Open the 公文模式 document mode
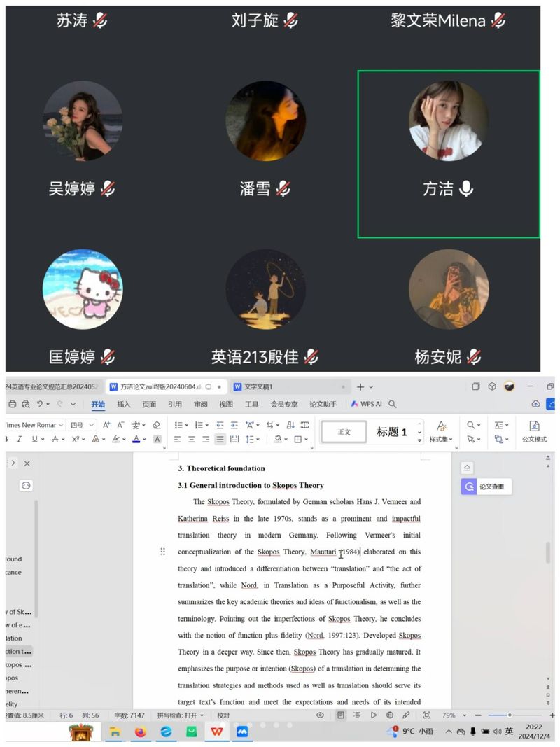This screenshot has height=747, width=560. (x=534, y=431)
